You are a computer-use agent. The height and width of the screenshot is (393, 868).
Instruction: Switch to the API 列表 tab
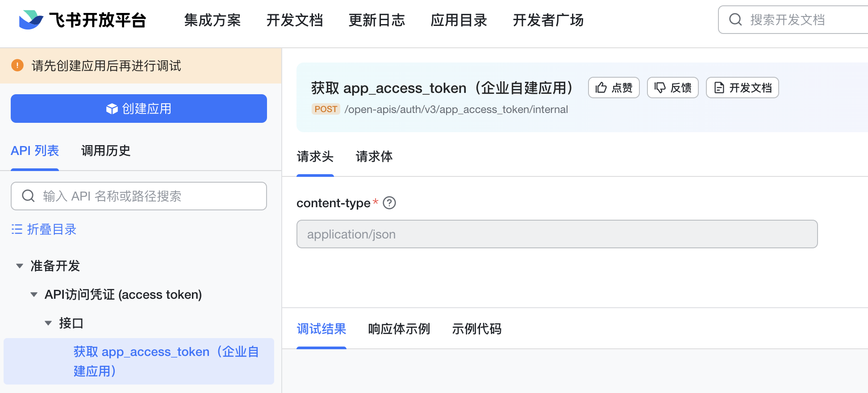point(35,151)
